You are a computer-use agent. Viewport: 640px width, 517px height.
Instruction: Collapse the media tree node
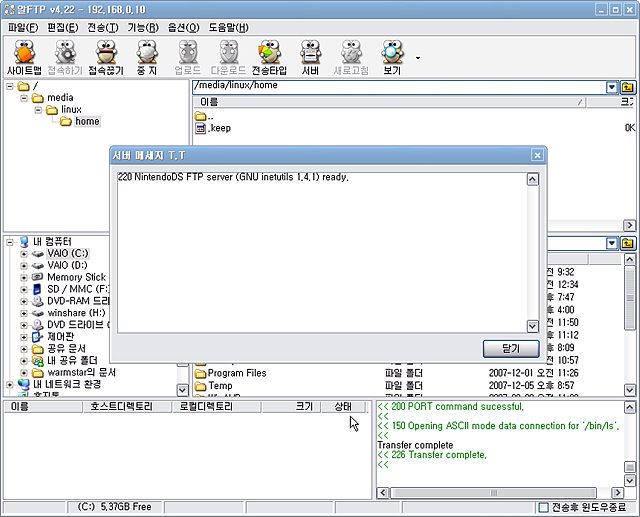24,98
